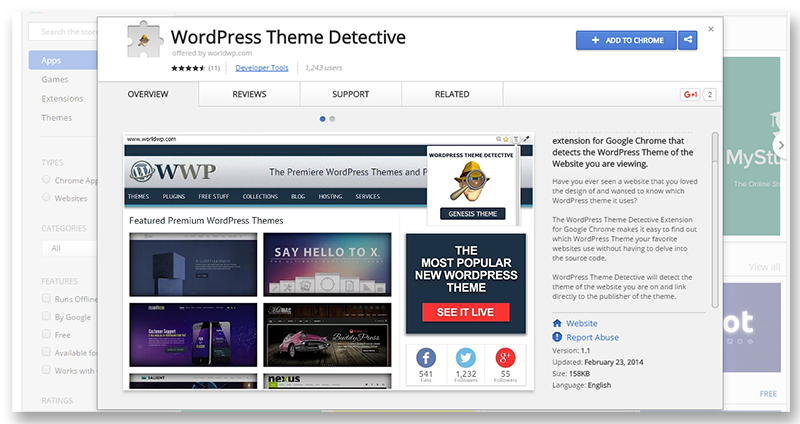Click the 'Version: 1.1' text

tap(571, 351)
